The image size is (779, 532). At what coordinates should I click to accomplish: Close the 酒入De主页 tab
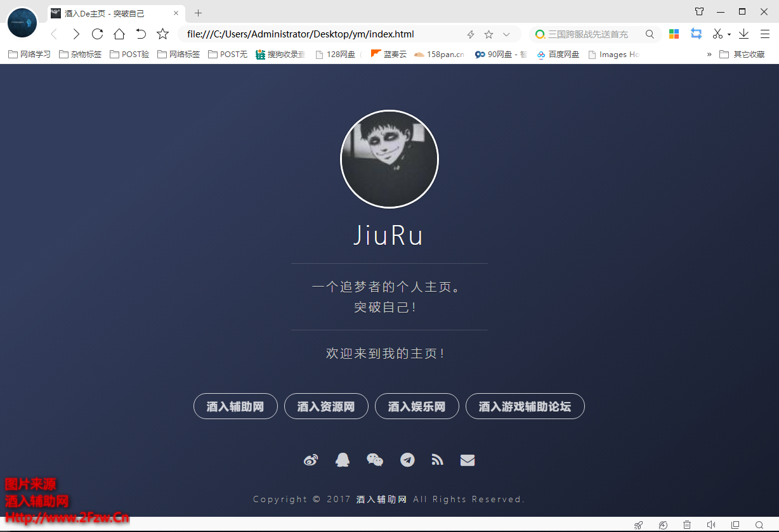(x=176, y=13)
